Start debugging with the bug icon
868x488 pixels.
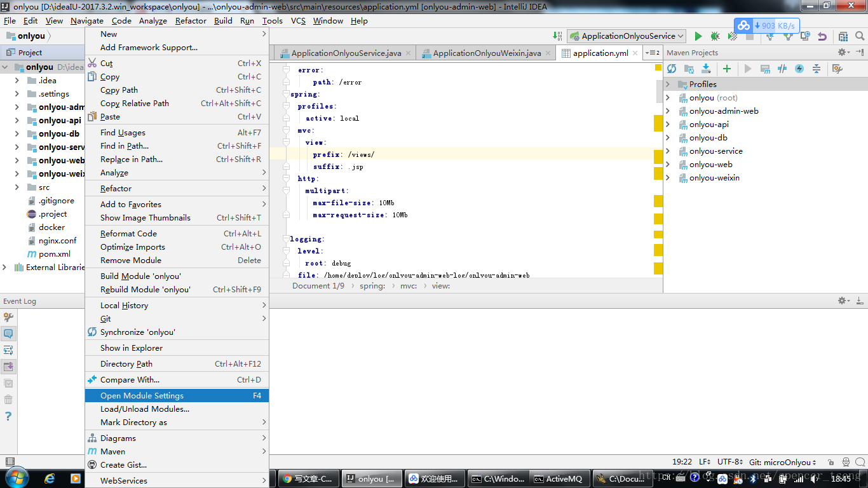pos(715,36)
